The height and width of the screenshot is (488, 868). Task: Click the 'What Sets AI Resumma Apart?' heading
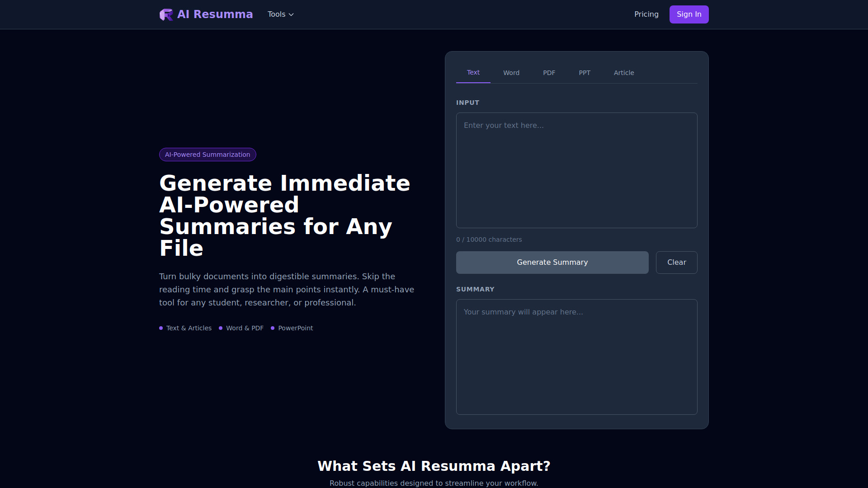[434, 466]
